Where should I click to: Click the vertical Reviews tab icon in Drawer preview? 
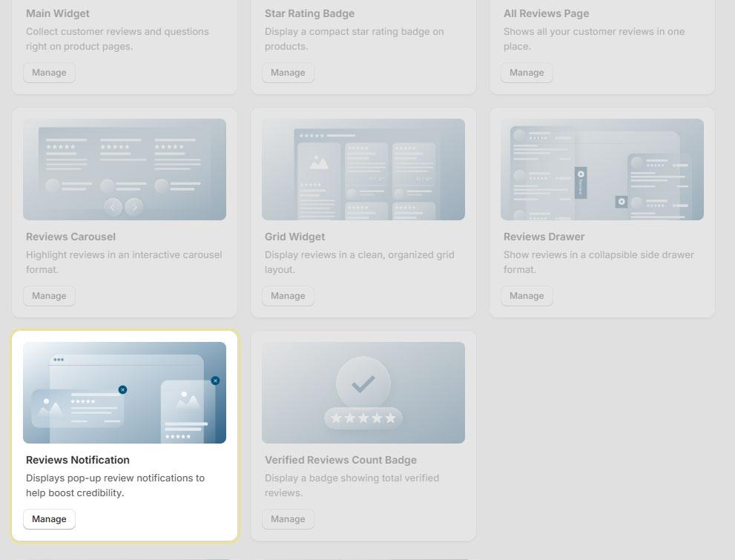(581, 182)
